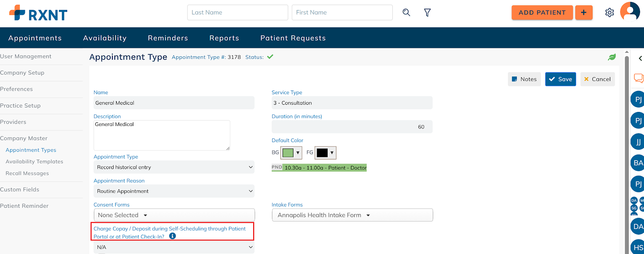Pick the green BG color swatch
This screenshot has height=254, width=644.
(288, 153)
